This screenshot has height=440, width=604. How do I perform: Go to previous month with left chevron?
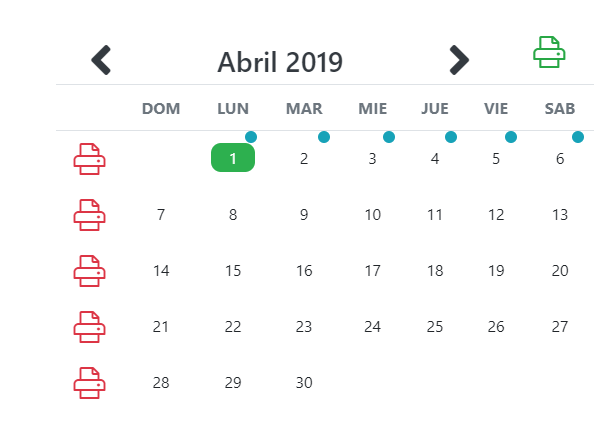click(101, 60)
